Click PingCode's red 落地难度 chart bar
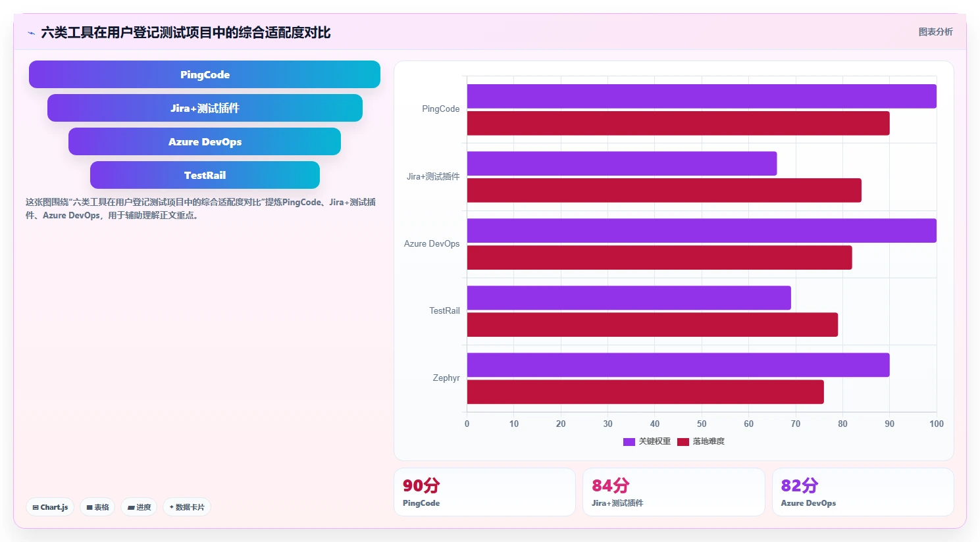This screenshot has width=980, height=542. [679, 123]
